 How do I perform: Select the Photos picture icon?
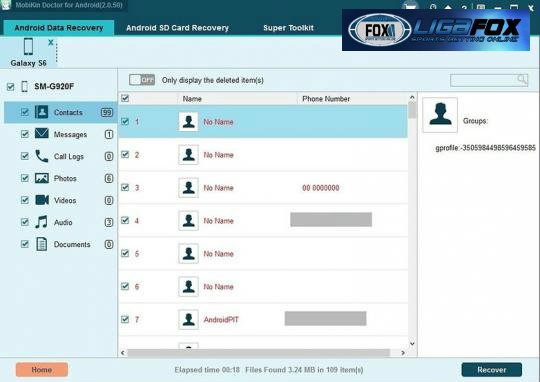(42, 178)
